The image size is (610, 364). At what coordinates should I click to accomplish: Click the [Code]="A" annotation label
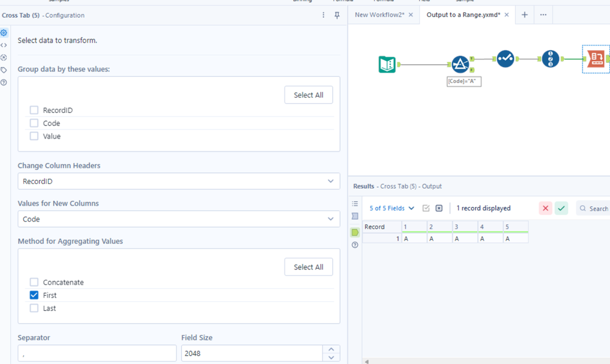pyautogui.click(x=464, y=81)
